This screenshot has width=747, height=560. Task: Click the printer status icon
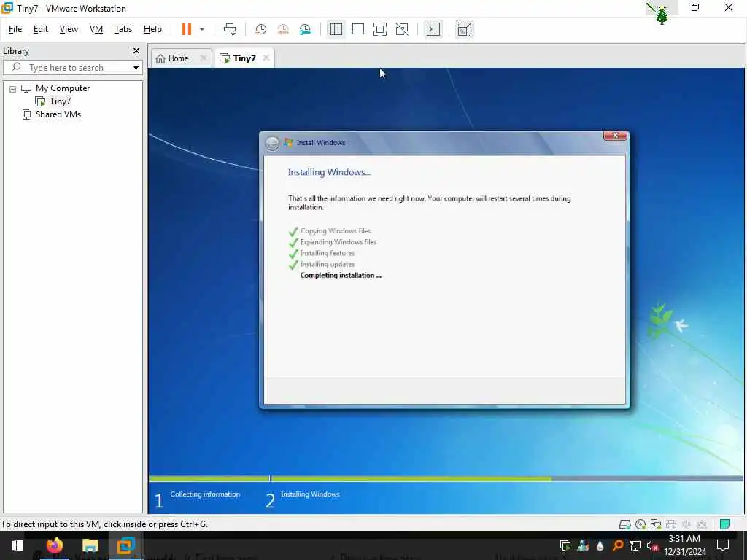tap(671, 524)
